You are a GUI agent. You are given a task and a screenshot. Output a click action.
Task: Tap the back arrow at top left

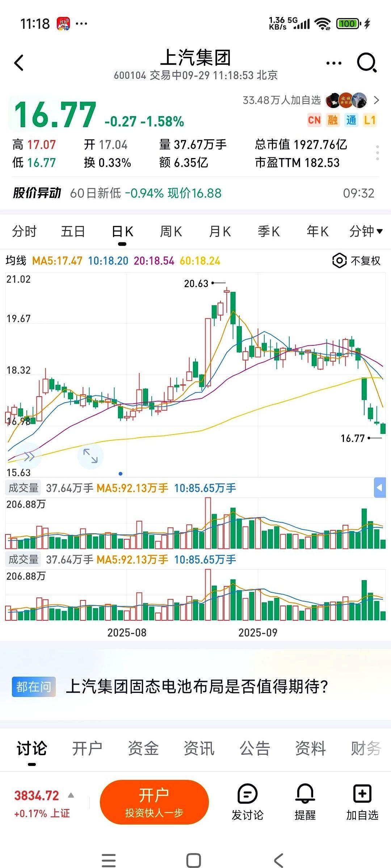[19, 63]
